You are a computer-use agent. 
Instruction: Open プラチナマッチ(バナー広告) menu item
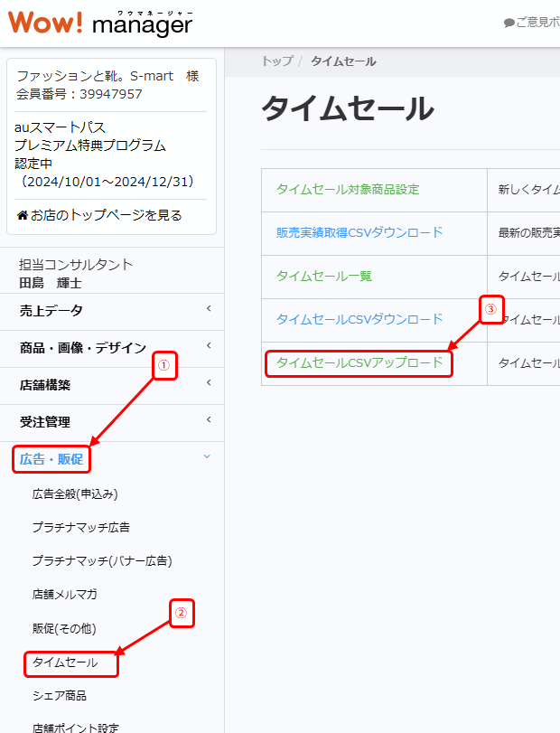(101, 560)
